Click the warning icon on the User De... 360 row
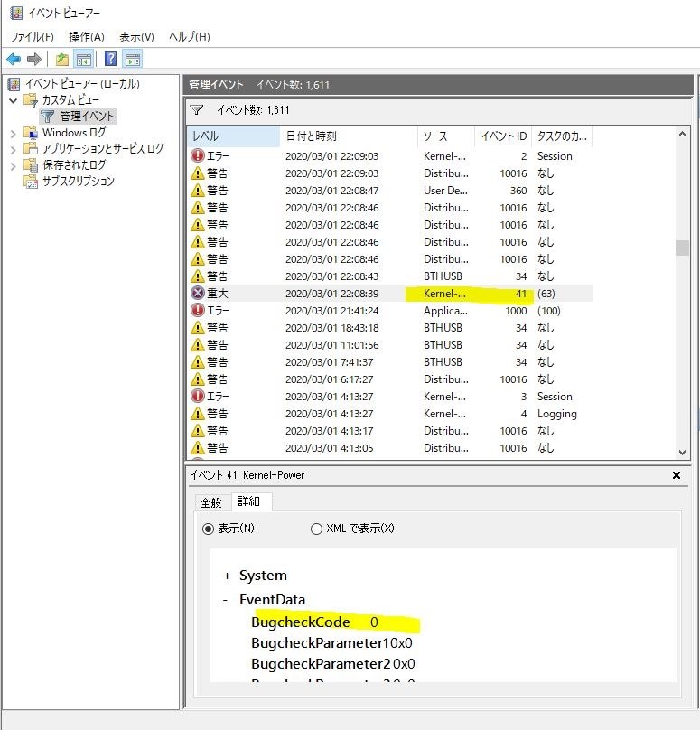The width and height of the screenshot is (700, 730). click(x=198, y=191)
